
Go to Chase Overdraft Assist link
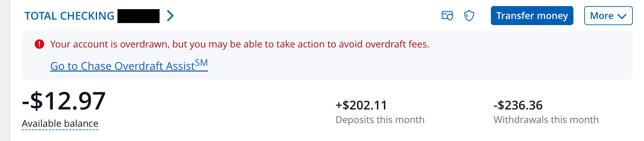[x=123, y=66]
